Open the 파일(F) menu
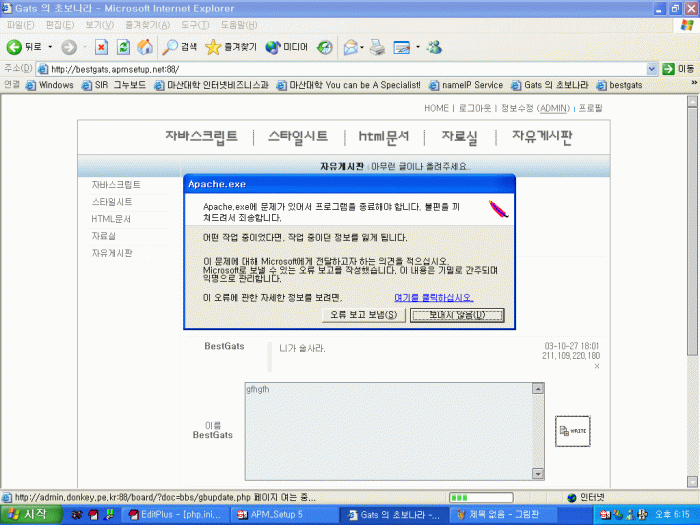Screen dimensions: 700x525 (x=21, y=25)
